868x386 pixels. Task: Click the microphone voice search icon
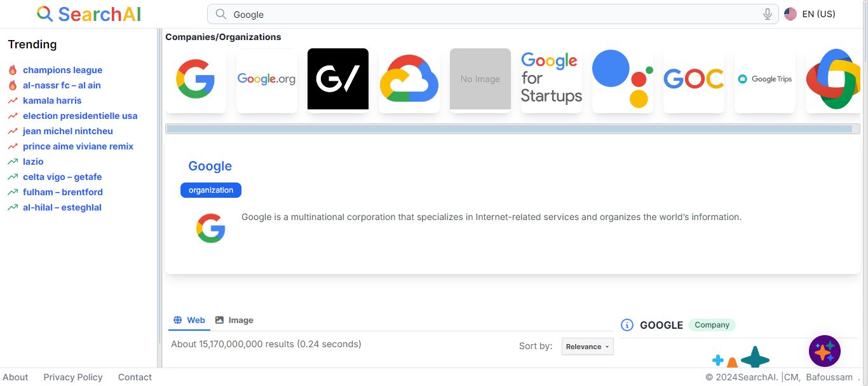tap(768, 14)
